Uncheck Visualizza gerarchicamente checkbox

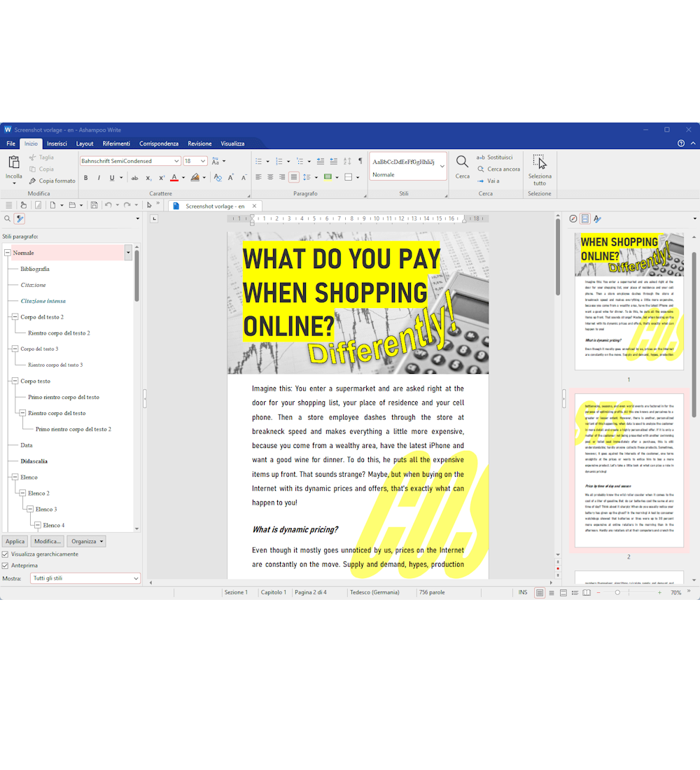(x=6, y=554)
